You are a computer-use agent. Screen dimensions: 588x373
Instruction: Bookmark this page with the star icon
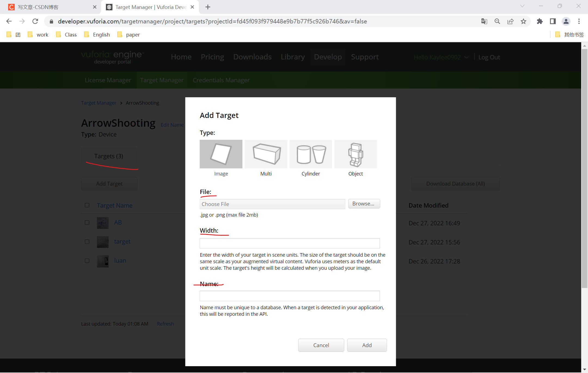[523, 21]
